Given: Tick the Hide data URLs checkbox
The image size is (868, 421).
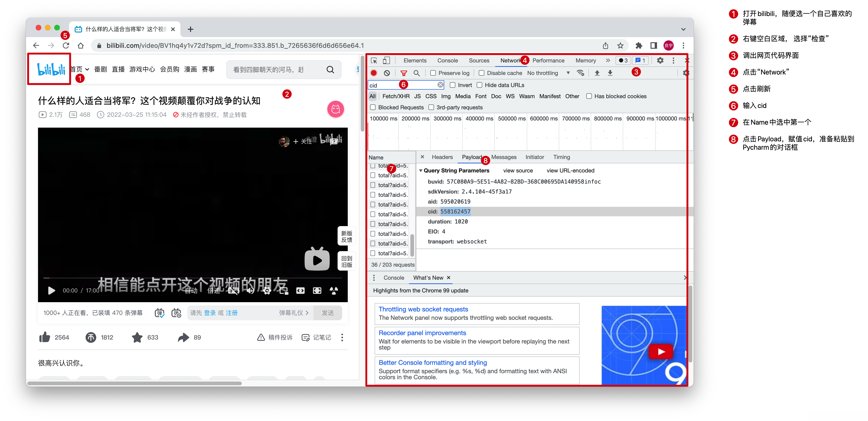Looking at the screenshot, I should (479, 85).
